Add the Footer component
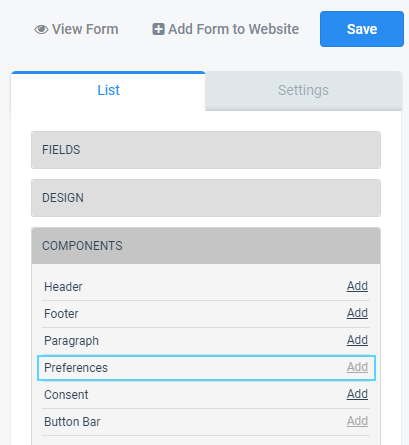 357,313
